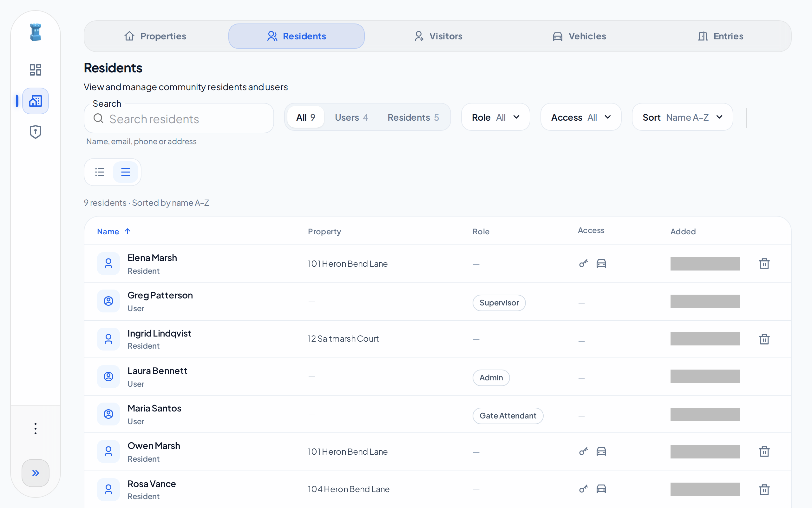812x508 pixels.
Task: Open the Sort Name A–Z dropdown
Action: 682,117
